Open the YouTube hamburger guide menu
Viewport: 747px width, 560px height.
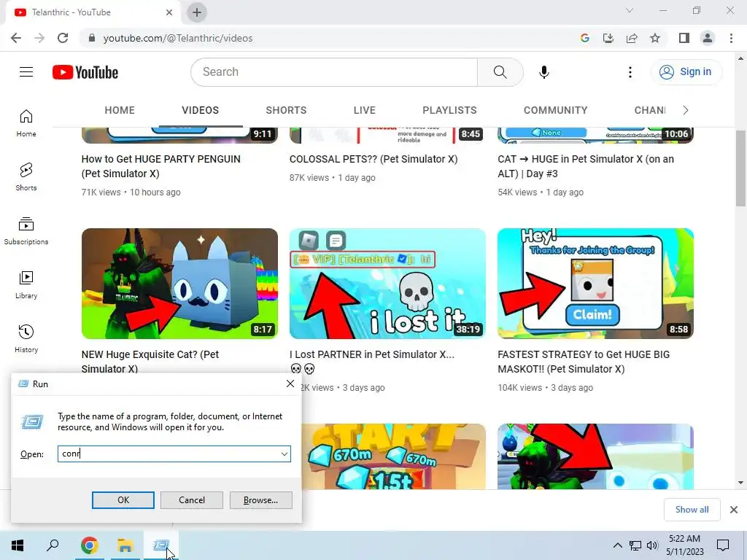pos(26,72)
